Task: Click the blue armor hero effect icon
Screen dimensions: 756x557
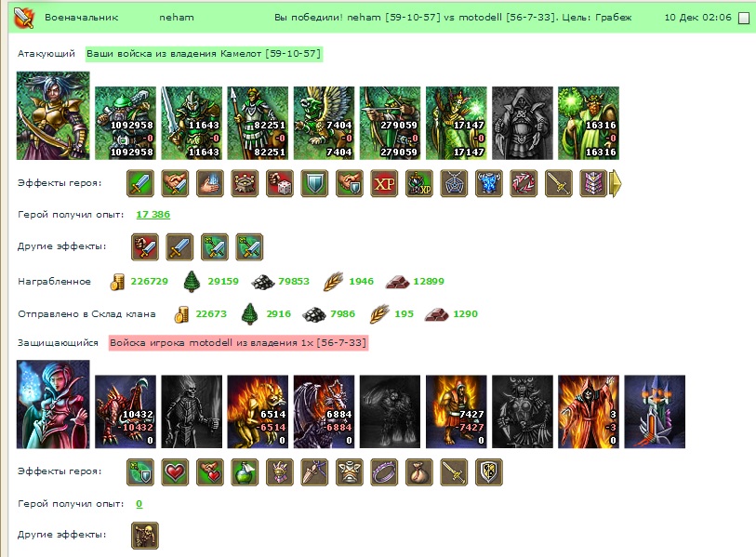Action: click(x=489, y=183)
